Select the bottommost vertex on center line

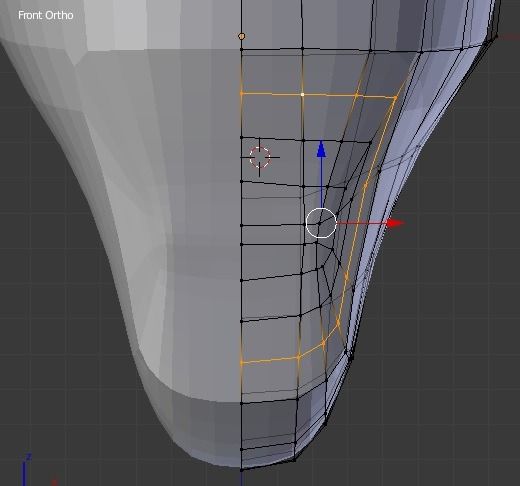click(242, 469)
